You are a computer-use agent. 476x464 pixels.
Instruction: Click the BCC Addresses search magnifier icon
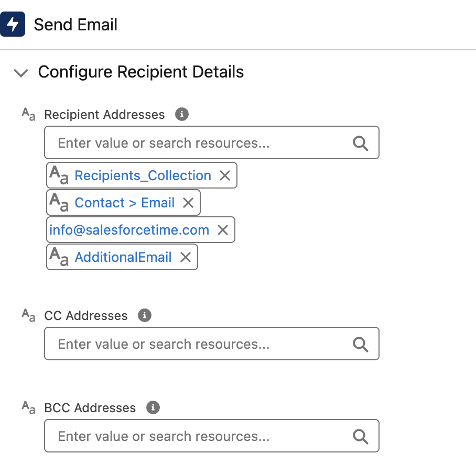click(360, 436)
